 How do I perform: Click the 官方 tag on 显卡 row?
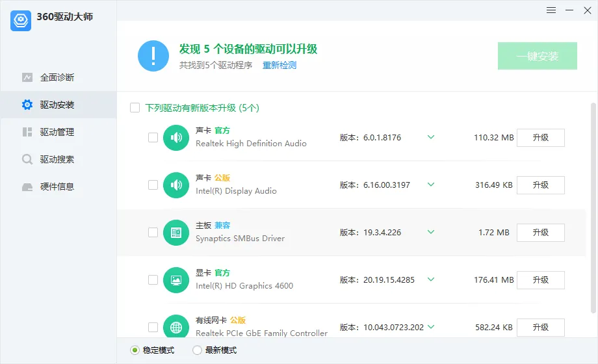(x=222, y=273)
